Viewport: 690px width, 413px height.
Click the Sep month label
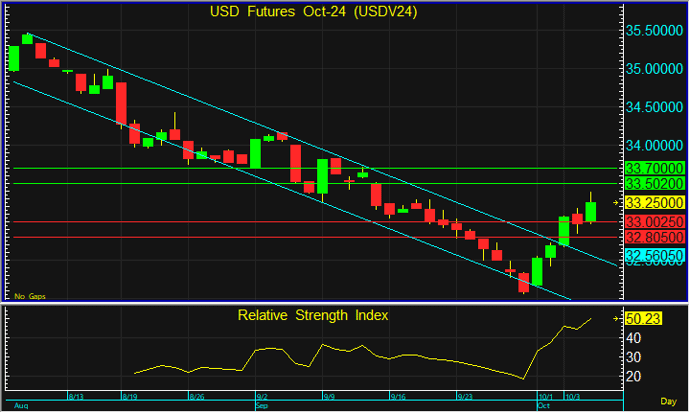[x=263, y=407]
